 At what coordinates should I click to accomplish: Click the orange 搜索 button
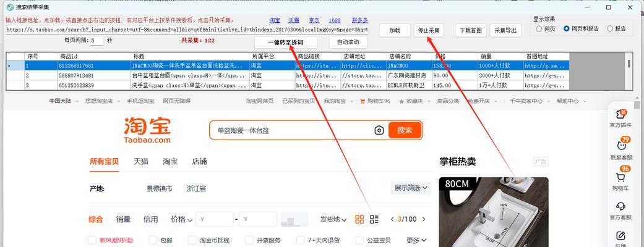(405, 130)
